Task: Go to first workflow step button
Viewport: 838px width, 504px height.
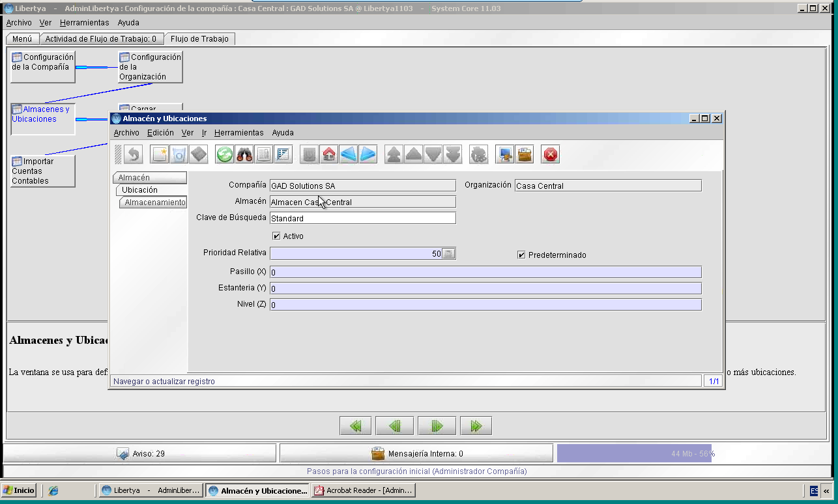Action: click(356, 426)
